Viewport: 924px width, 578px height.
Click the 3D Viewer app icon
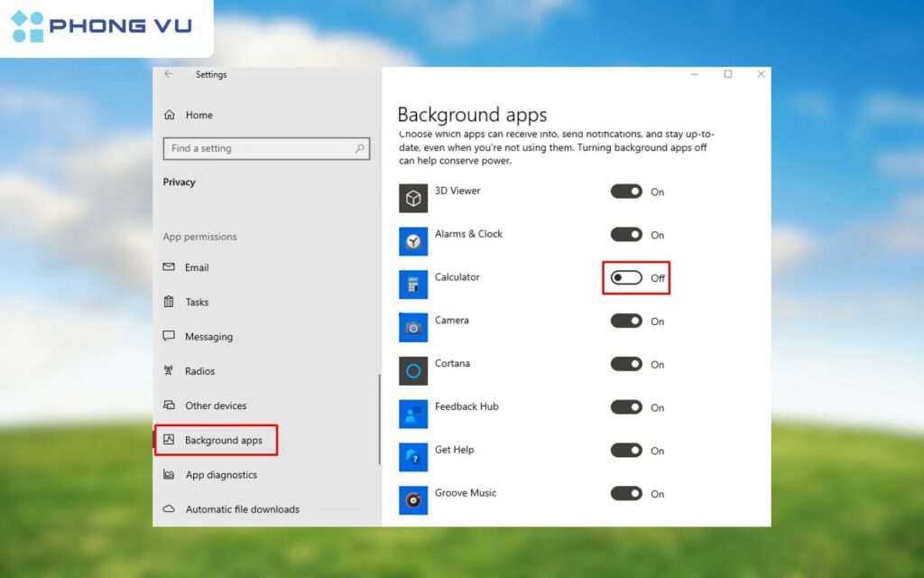point(412,198)
